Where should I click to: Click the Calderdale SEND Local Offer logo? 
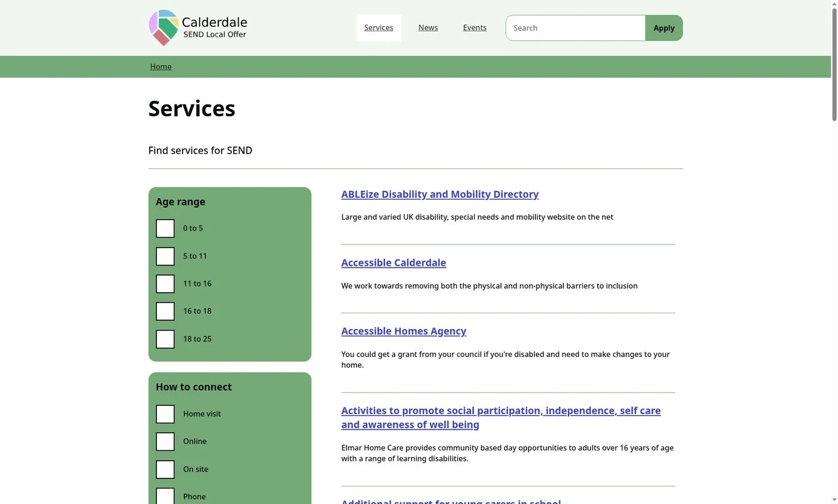(198, 28)
